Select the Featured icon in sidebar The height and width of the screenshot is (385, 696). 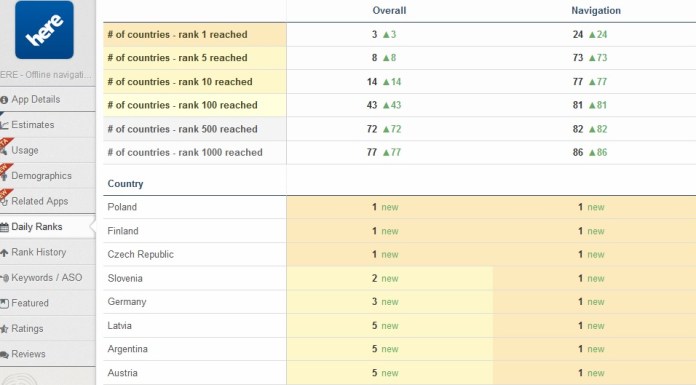tap(4, 304)
